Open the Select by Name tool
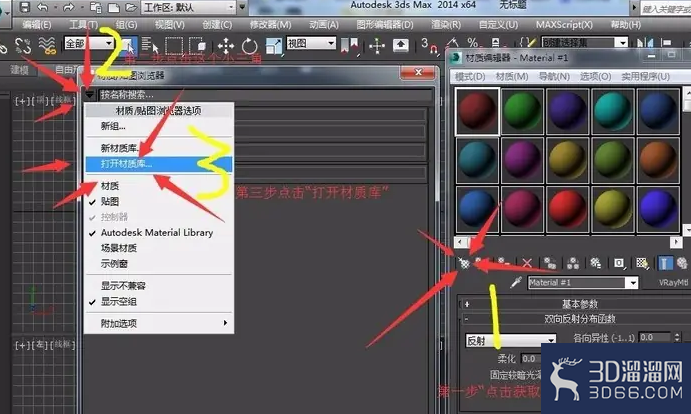Viewport: 691px width, 414px height. 149,45
